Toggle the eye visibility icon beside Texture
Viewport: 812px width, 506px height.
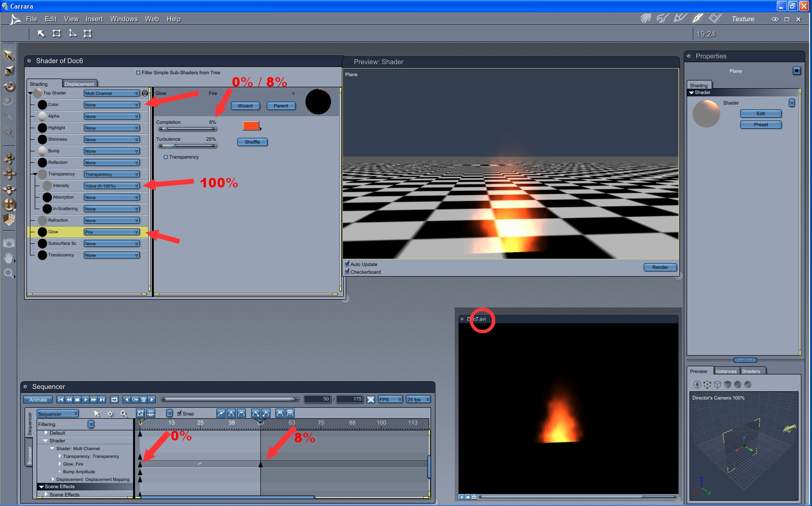click(775, 19)
